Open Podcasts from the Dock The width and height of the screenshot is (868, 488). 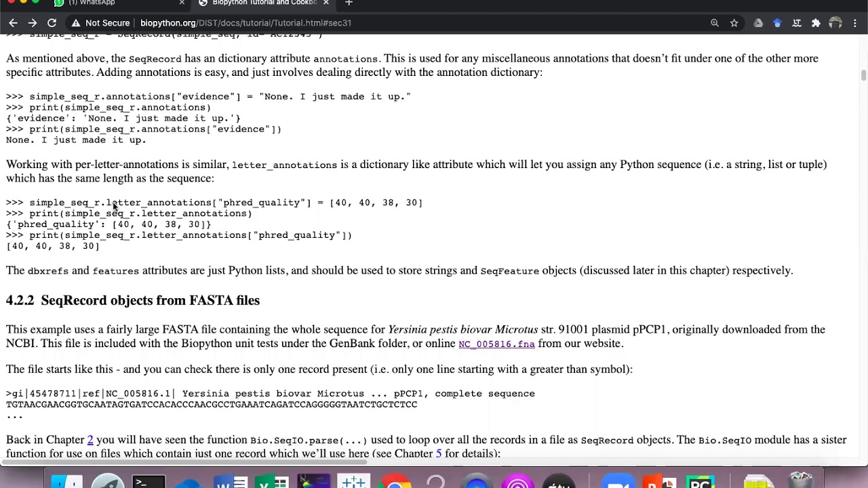click(x=518, y=481)
